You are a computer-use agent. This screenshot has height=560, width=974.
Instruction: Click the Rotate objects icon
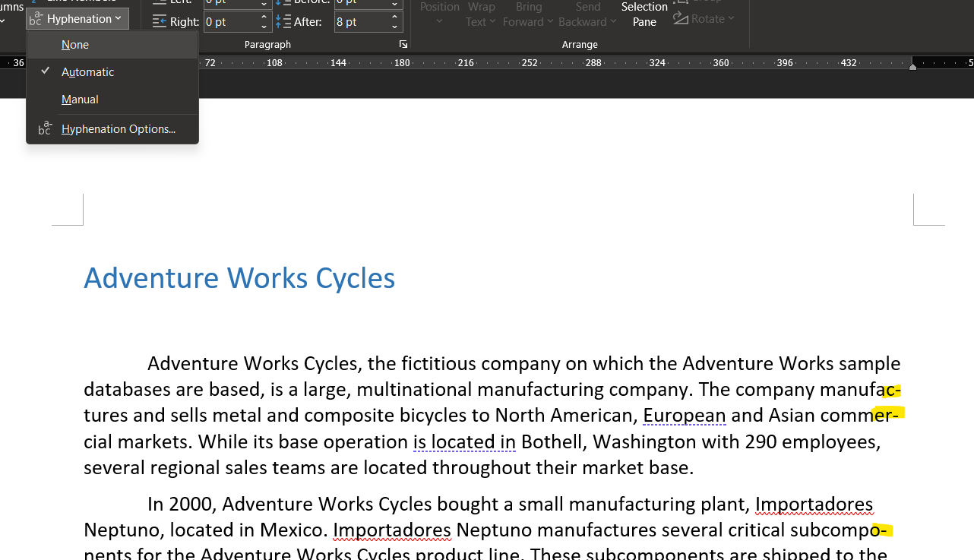tap(680, 18)
